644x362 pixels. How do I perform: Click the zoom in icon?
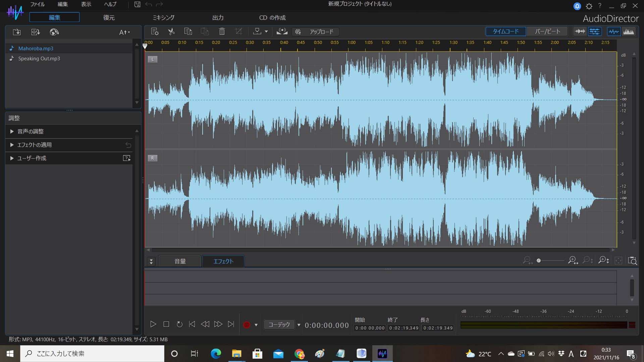573,260
